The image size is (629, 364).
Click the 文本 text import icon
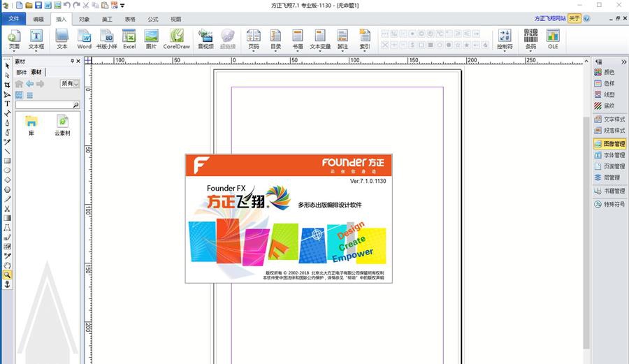[x=62, y=39]
